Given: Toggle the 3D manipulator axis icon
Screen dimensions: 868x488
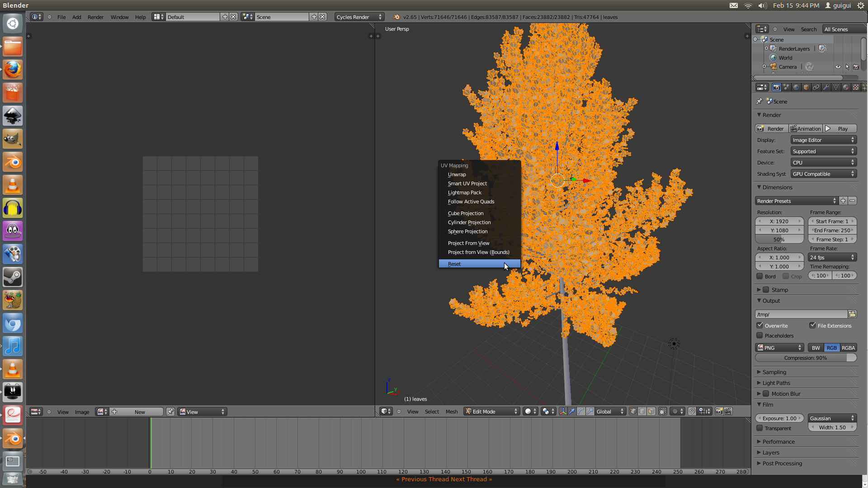Looking at the screenshot, I should pyautogui.click(x=563, y=411).
